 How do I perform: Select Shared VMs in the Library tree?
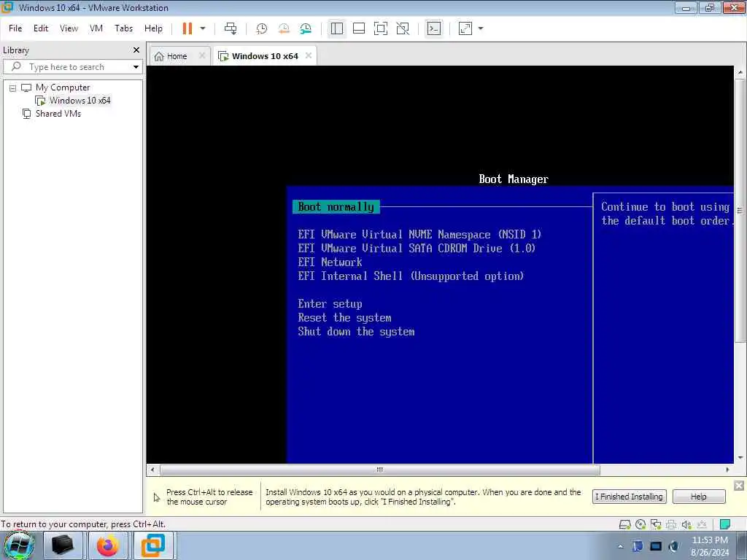(58, 114)
